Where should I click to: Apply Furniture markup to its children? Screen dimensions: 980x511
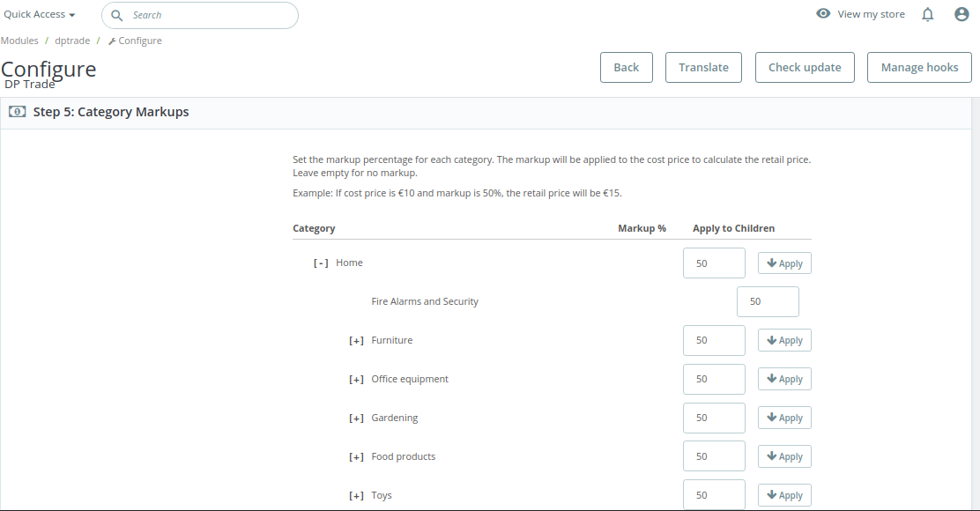tap(784, 341)
